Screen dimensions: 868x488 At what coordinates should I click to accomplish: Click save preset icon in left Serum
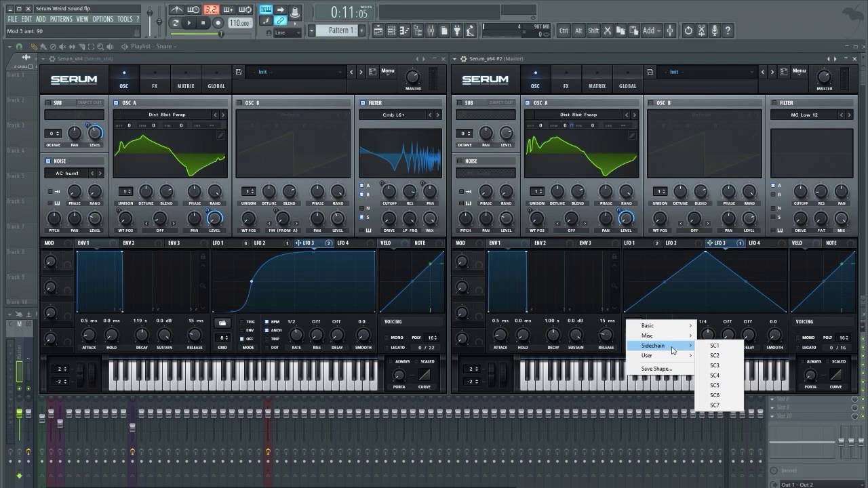239,72
